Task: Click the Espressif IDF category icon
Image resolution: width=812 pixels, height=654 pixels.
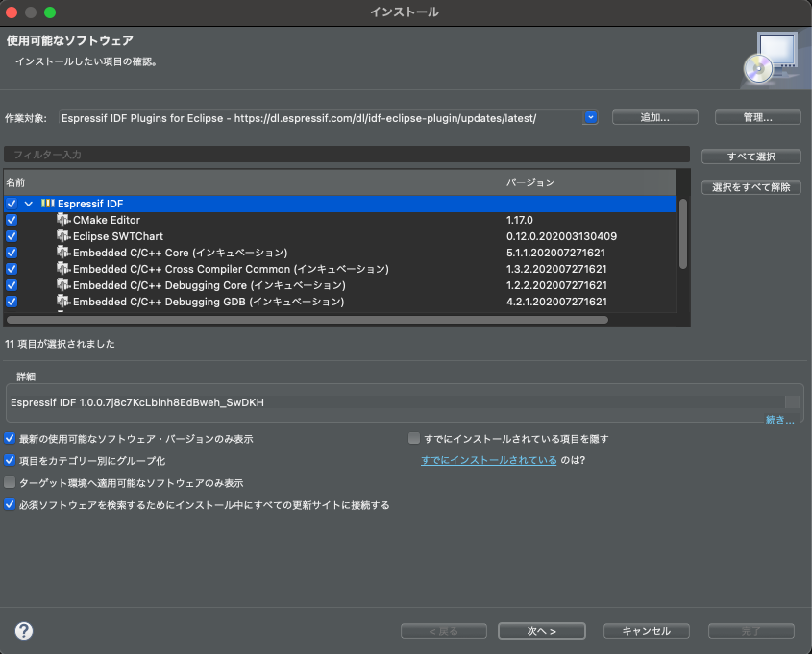Action: pyautogui.click(x=46, y=204)
